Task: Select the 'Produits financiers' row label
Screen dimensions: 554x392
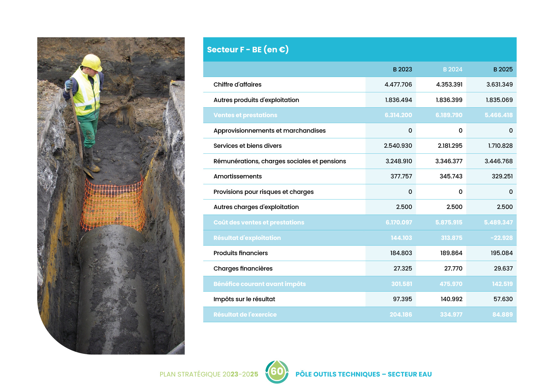Action: coord(240,253)
